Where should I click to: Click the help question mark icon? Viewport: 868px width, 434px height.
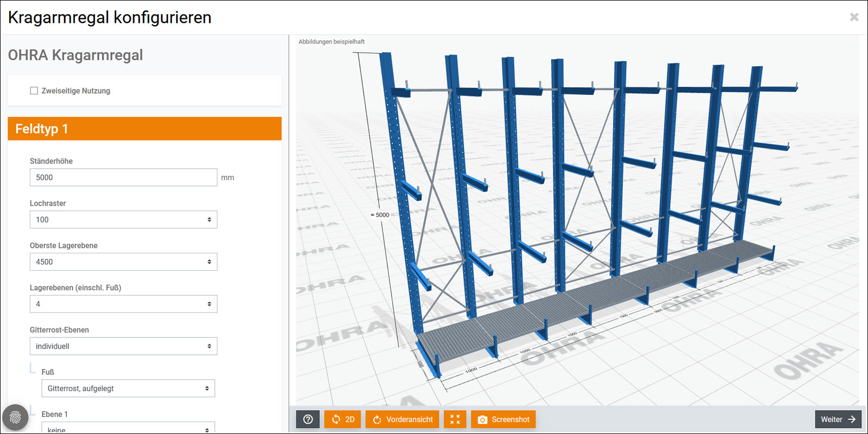(308, 419)
